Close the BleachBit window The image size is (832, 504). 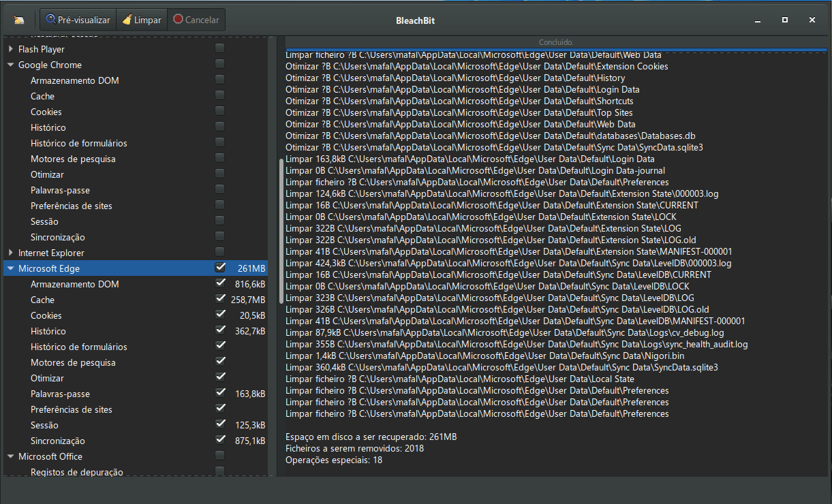[812, 20]
